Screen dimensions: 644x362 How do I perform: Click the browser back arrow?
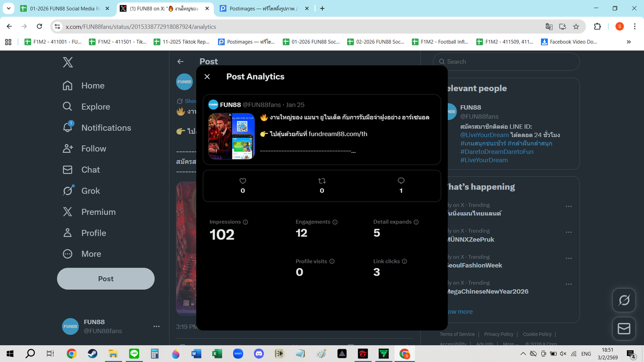(x=9, y=27)
